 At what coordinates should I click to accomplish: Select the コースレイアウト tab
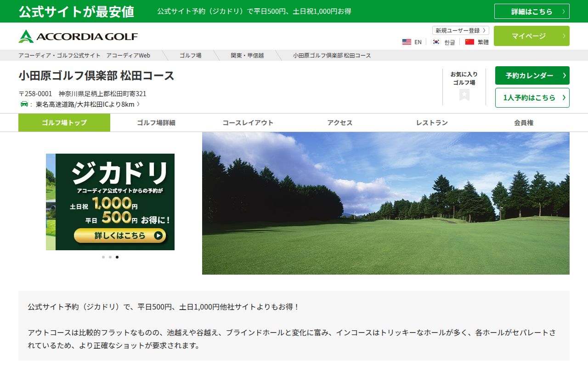pyautogui.click(x=248, y=123)
